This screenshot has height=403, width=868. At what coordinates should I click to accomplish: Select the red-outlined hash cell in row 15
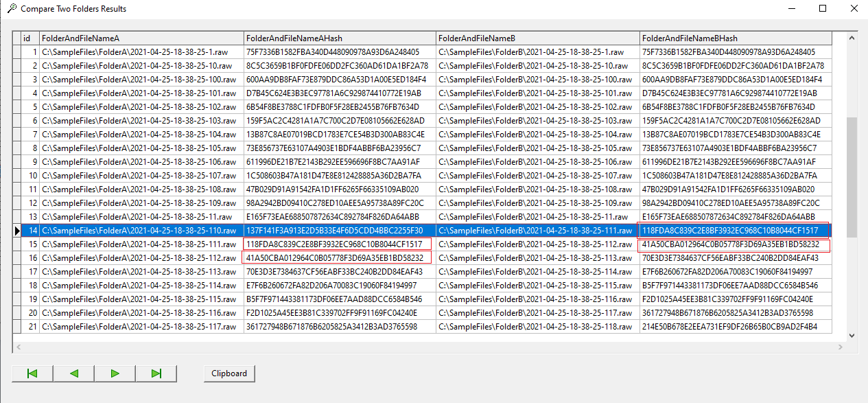pyautogui.click(x=338, y=244)
